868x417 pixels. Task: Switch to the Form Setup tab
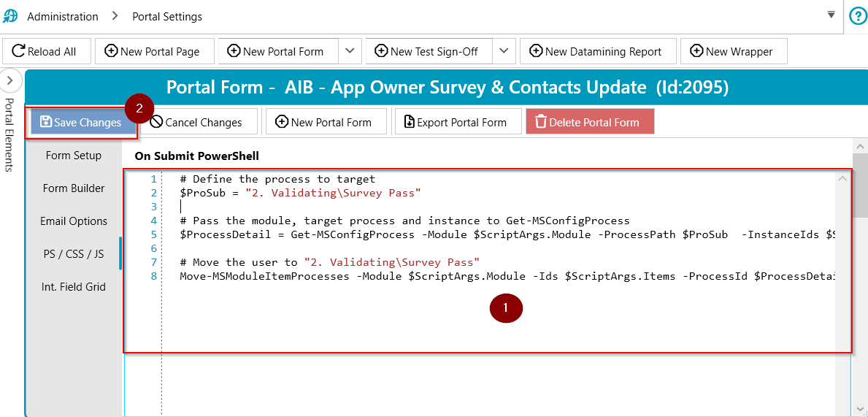[74, 156]
